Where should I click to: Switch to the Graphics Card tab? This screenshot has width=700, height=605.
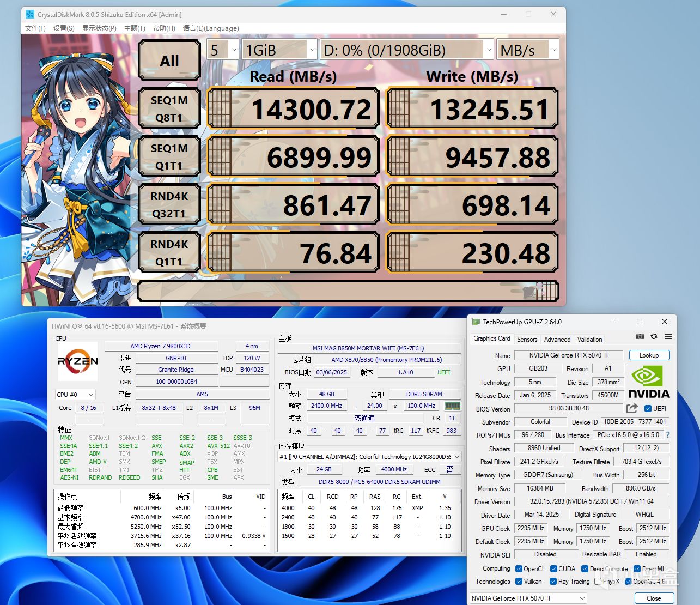(492, 338)
